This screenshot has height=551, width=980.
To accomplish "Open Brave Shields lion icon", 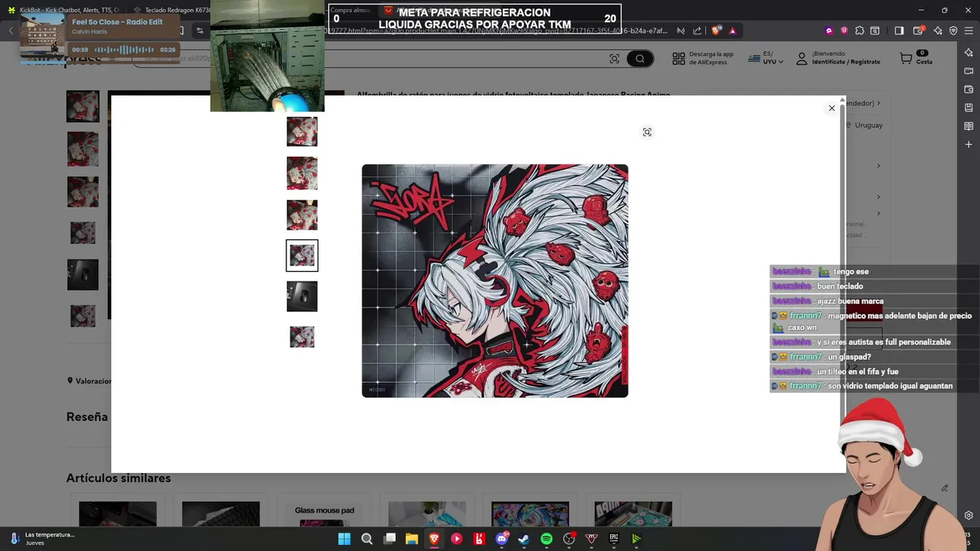I will (716, 31).
